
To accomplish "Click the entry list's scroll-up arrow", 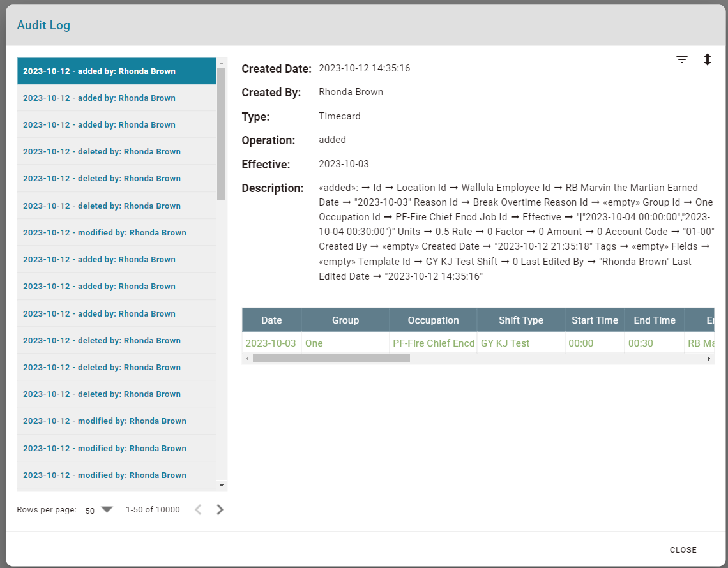I will coord(222,63).
